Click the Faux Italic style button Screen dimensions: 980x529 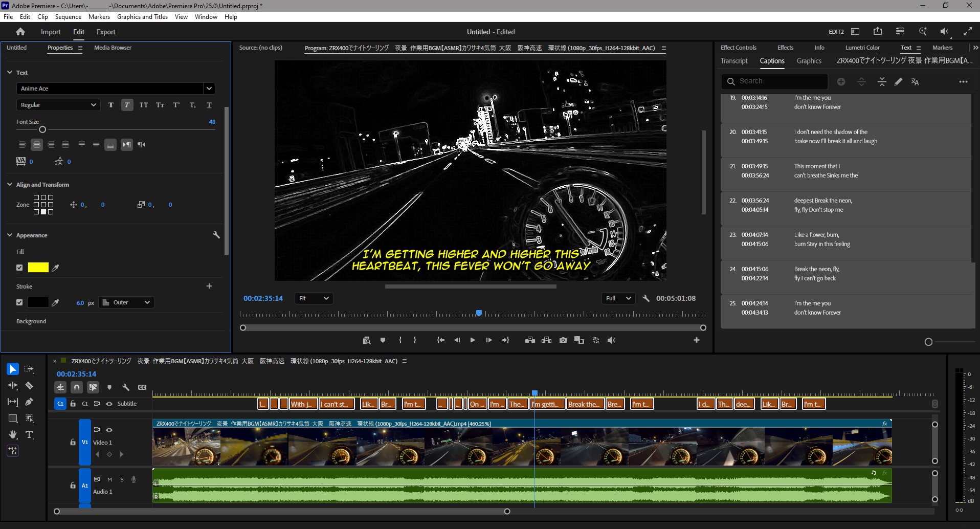(127, 105)
